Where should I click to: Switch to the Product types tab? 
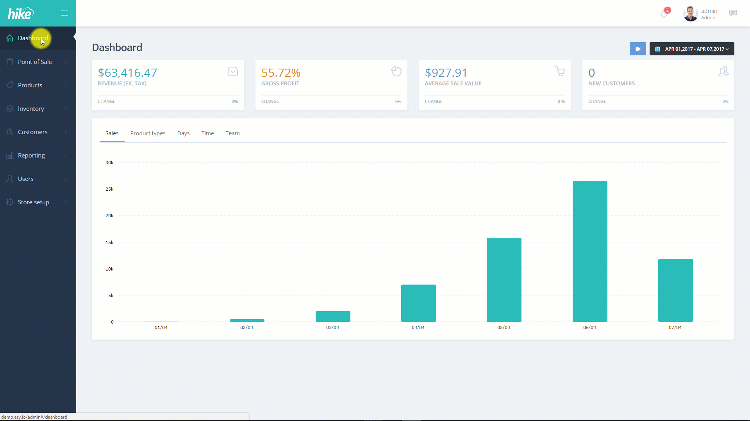148,133
